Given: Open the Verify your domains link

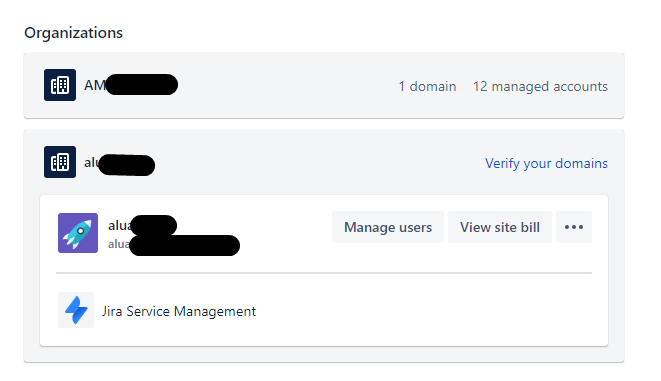Looking at the screenshot, I should pos(546,163).
